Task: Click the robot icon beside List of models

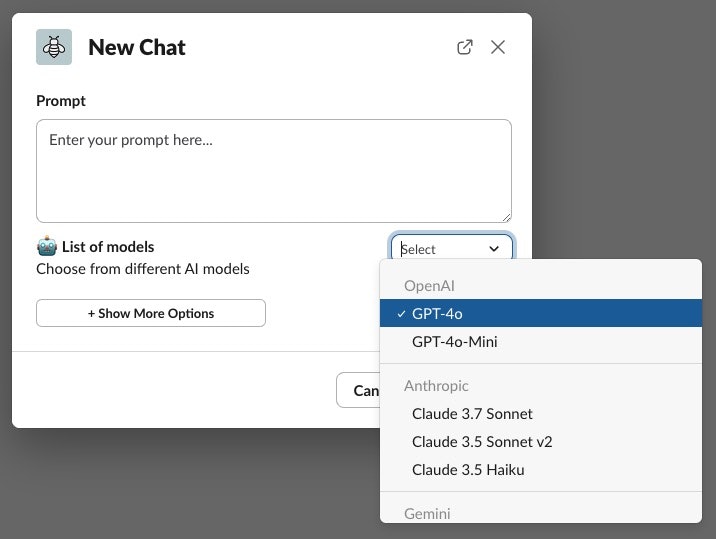Action: tap(46, 246)
